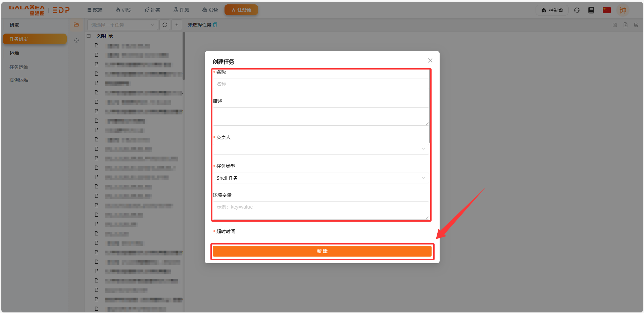Screen dimensions: 644x313
Task: Open the 训练 top menu
Action: 123,10
